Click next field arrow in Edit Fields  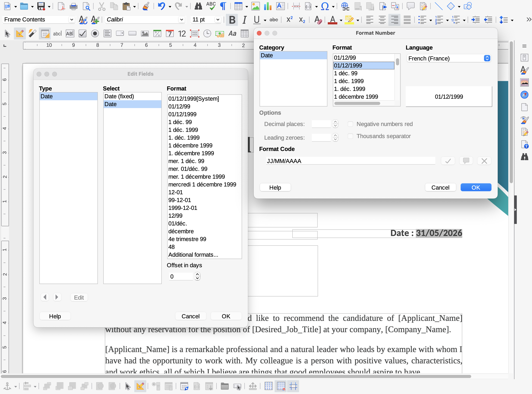[57, 297]
